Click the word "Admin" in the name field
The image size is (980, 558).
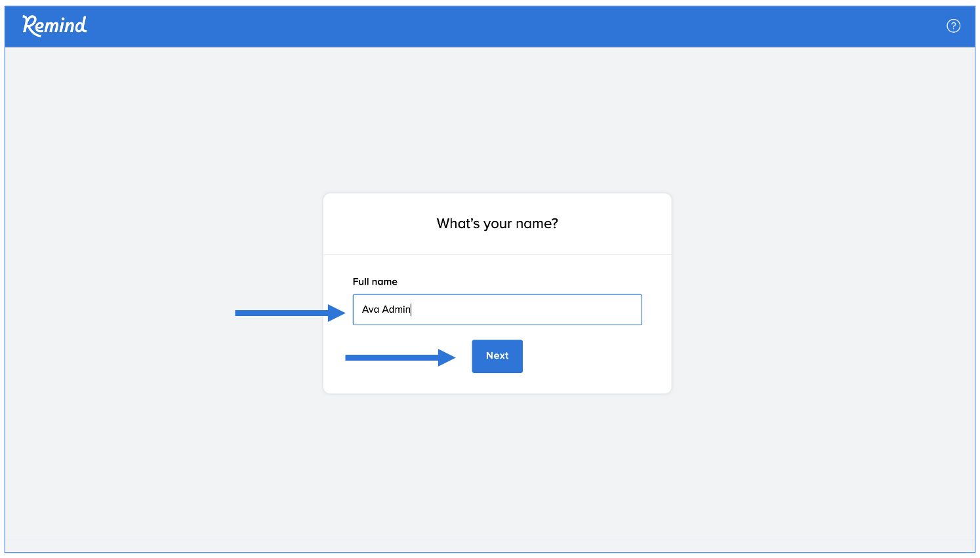396,309
